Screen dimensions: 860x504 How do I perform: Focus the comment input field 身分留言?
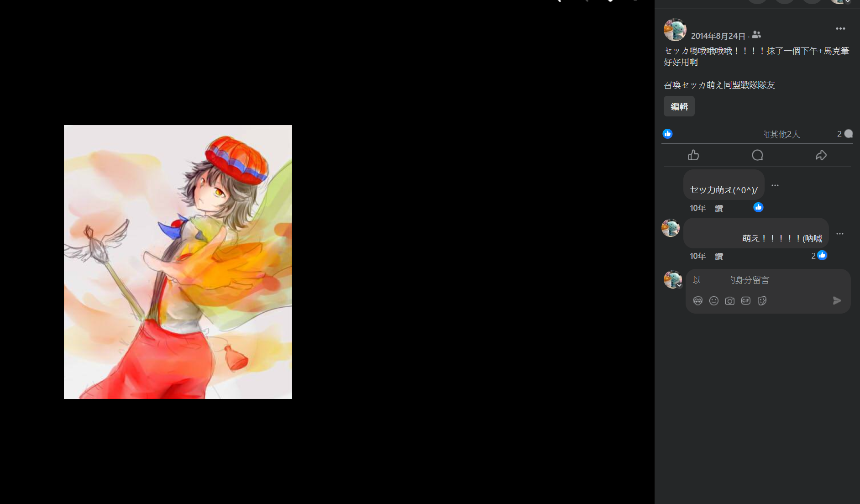768,280
